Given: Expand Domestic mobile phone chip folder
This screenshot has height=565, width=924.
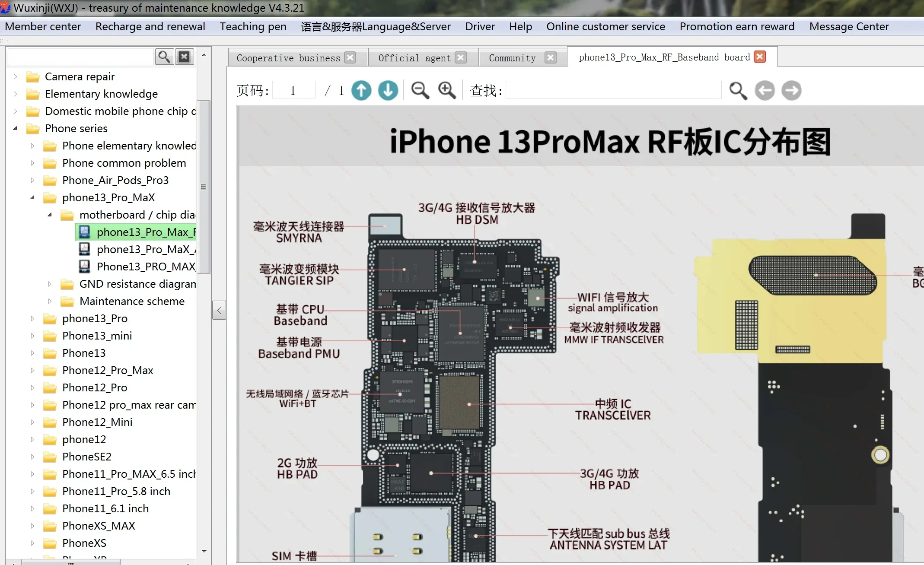Looking at the screenshot, I should tap(15, 111).
